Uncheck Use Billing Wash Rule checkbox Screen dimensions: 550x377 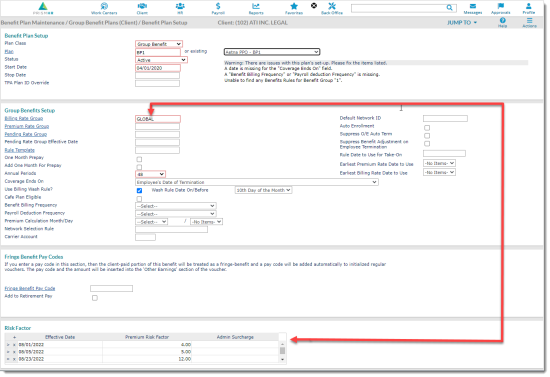(139, 190)
